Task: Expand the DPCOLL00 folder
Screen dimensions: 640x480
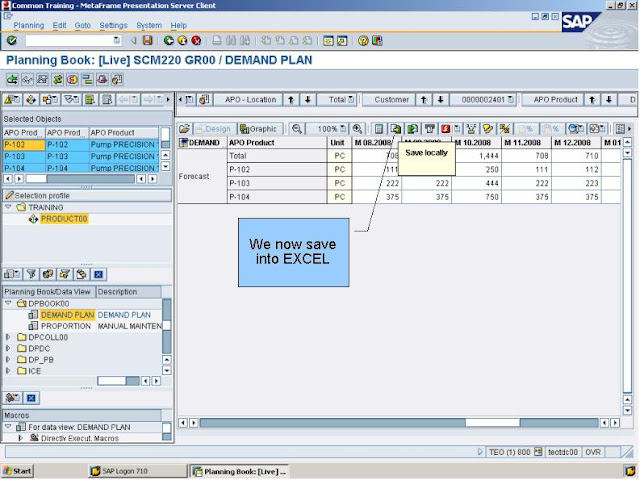Action: [x=8, y=337]
